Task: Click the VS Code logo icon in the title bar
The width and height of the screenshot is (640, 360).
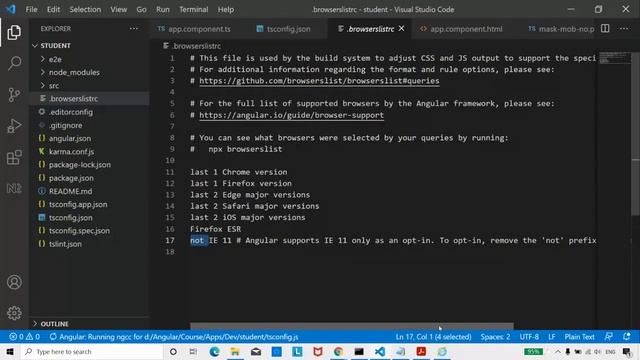Action: tap(11, 9)
